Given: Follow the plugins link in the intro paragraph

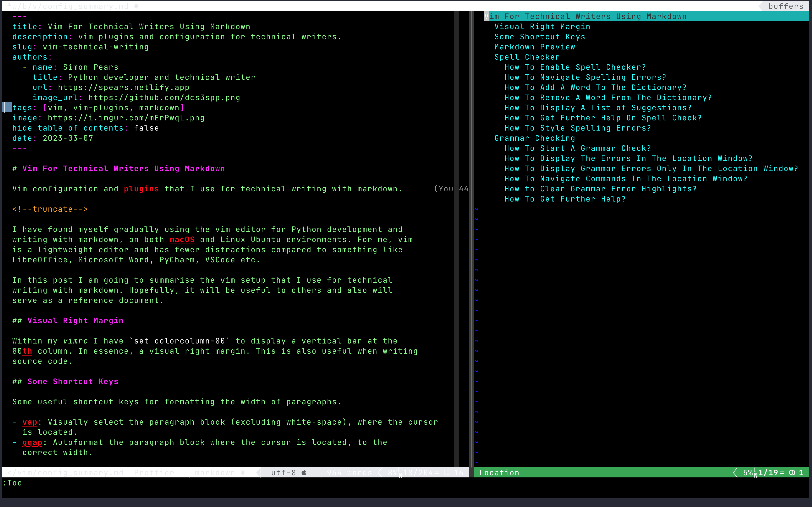Looking at the screenshot, I should [x=141, y=189].
